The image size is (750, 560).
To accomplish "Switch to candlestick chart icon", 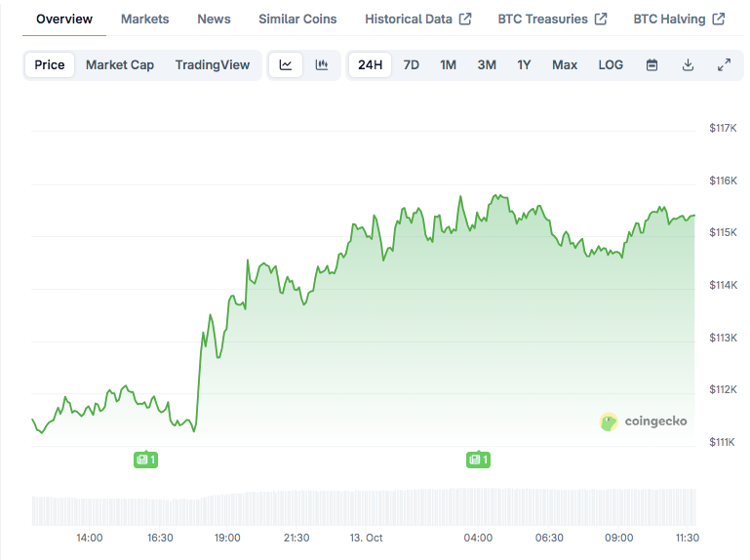I will point(322,65).
